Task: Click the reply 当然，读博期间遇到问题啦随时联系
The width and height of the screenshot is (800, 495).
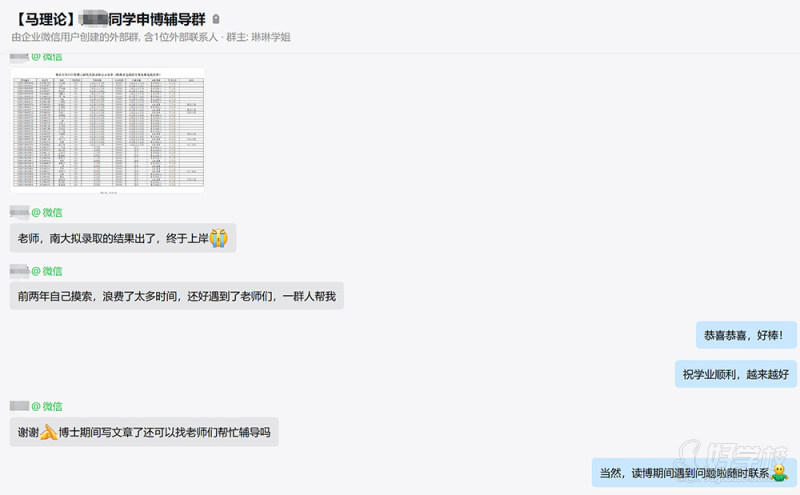Action: [694, 473]
